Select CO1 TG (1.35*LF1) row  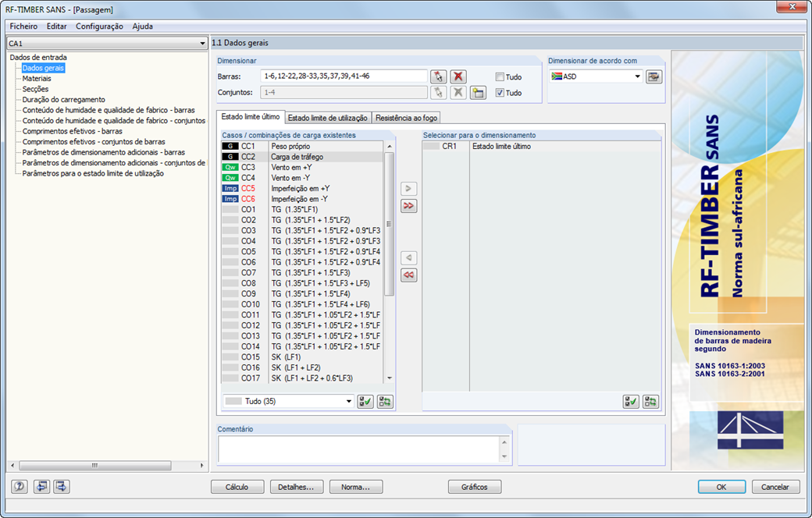302,210
